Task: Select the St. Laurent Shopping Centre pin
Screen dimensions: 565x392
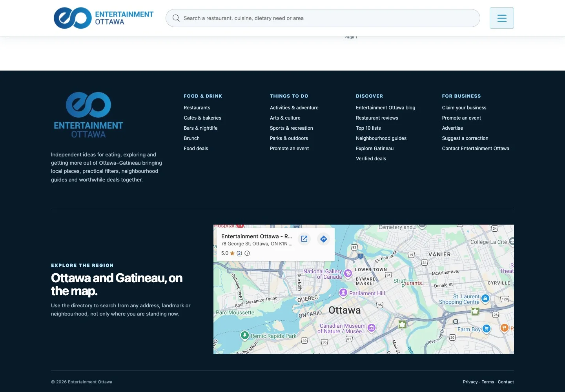Action: point(485,299)
